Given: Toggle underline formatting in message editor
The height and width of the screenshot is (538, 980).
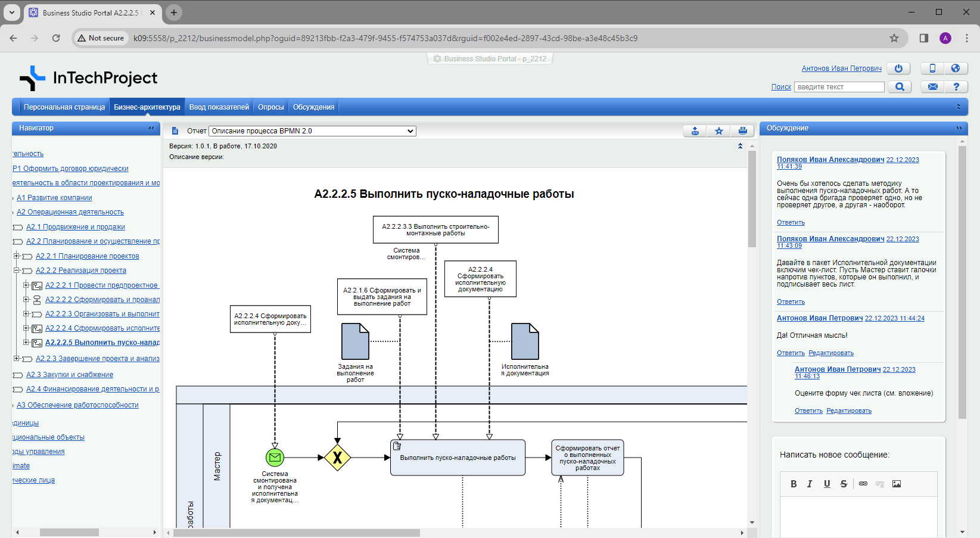Looking at the screenshot, I should [x=827, y=484].
